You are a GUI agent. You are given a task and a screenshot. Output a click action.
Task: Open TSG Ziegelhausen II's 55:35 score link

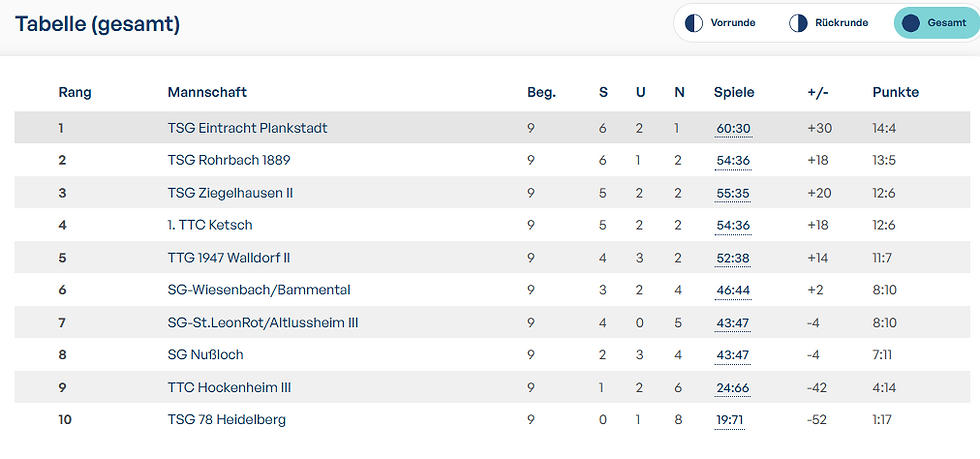[733, 194]
